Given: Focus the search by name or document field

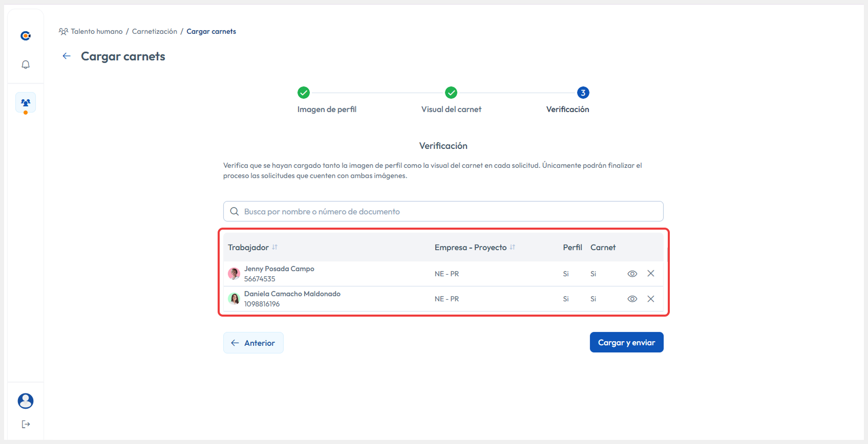Looking at the screenshot, I should (443, 211).
